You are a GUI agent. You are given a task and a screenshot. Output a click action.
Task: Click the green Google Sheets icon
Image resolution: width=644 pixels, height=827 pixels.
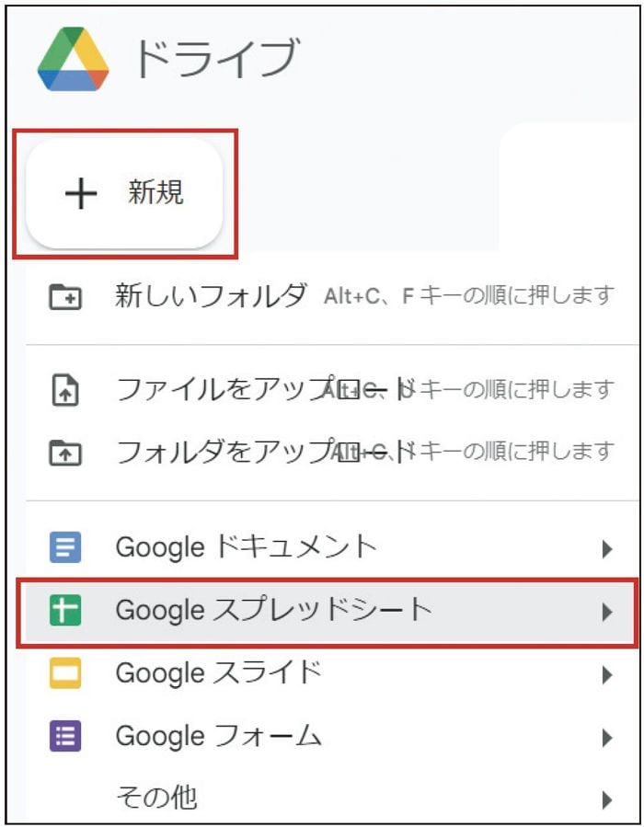point(64,611)
